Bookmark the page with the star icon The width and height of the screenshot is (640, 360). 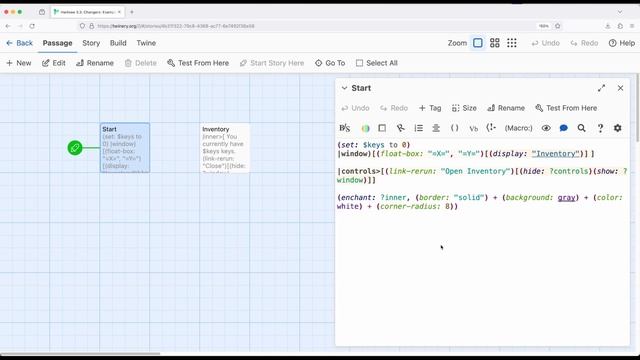coord(558,26)
